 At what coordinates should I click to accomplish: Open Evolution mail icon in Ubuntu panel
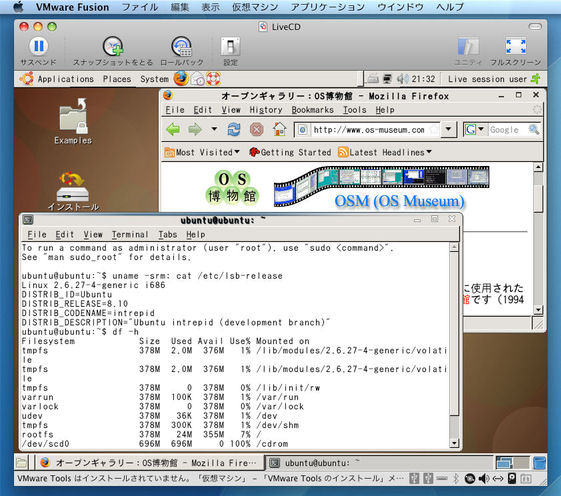point(197,79)
